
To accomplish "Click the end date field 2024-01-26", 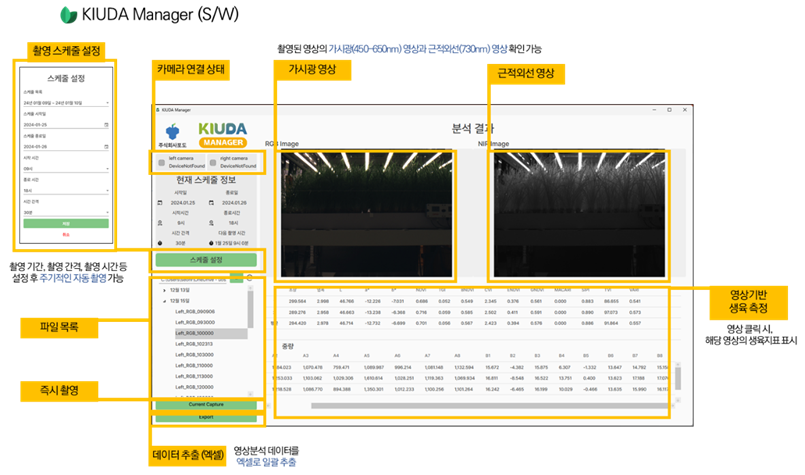I will click(66, 146).
